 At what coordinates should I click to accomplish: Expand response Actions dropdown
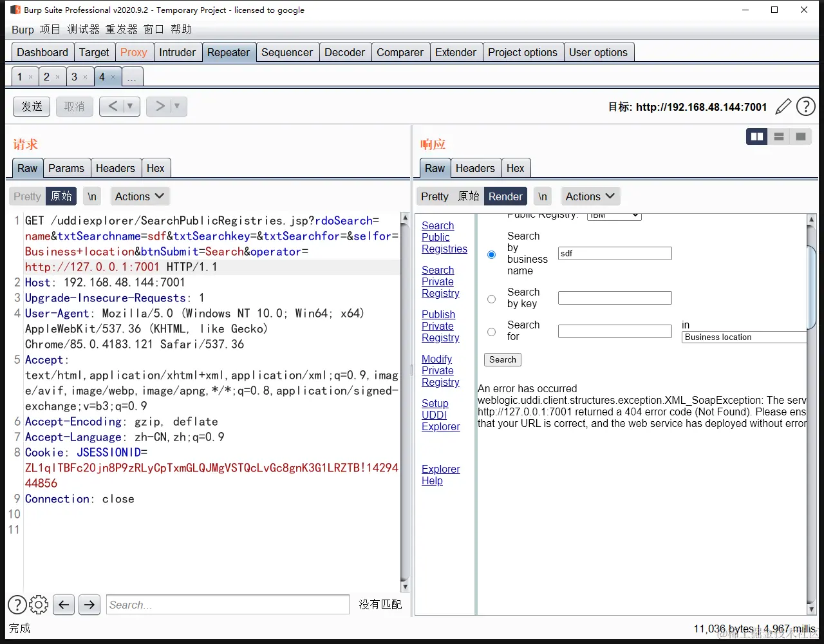coord(590,196)
